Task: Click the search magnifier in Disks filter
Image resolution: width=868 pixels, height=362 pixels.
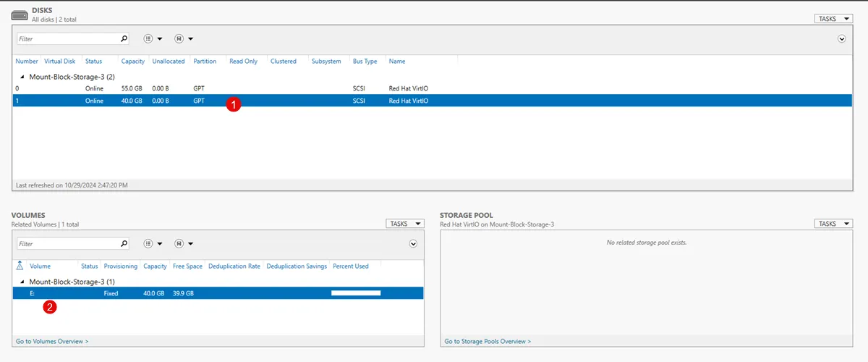Action: pos(124,38)
